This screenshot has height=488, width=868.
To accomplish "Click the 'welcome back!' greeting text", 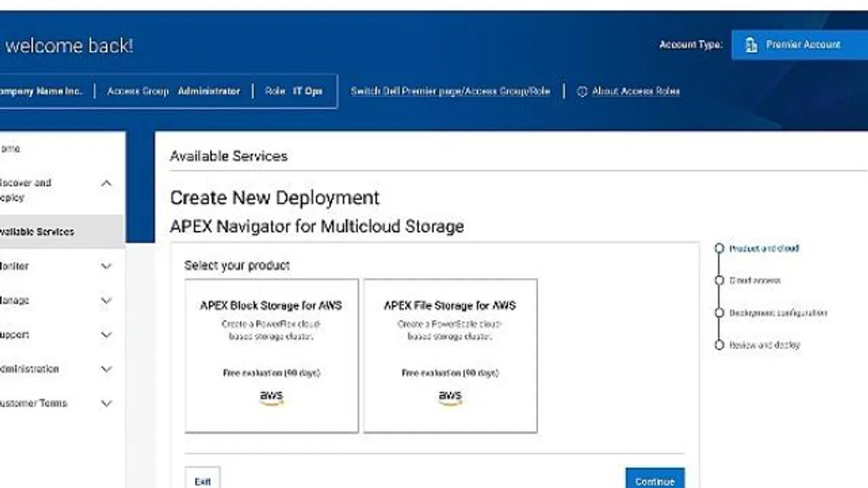I will click(69, 46).
